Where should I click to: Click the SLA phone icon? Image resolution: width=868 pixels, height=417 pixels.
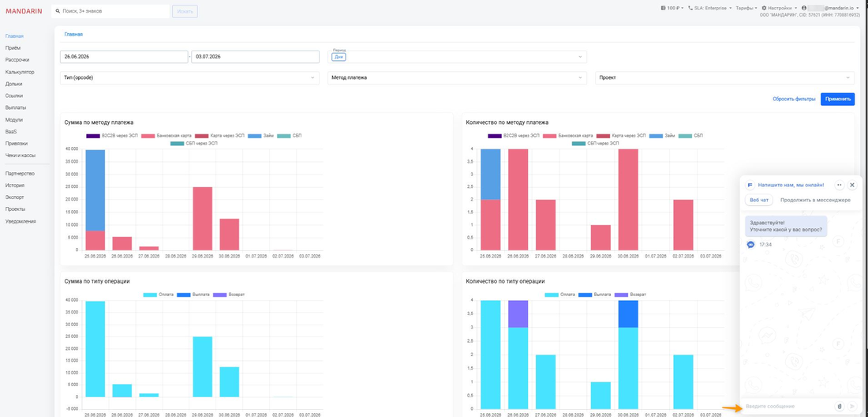690,9
